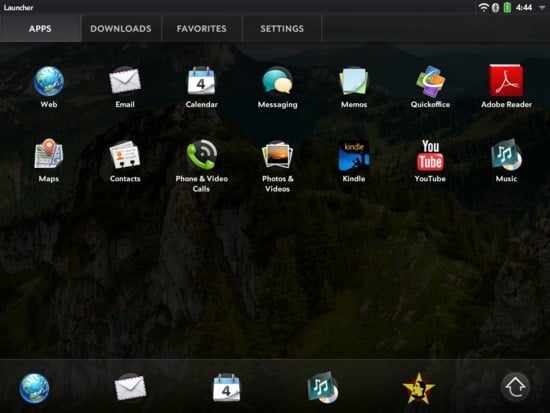Expand the system menu arrow near clock
This screenshot has height=413, width=550.
(541, 7)
